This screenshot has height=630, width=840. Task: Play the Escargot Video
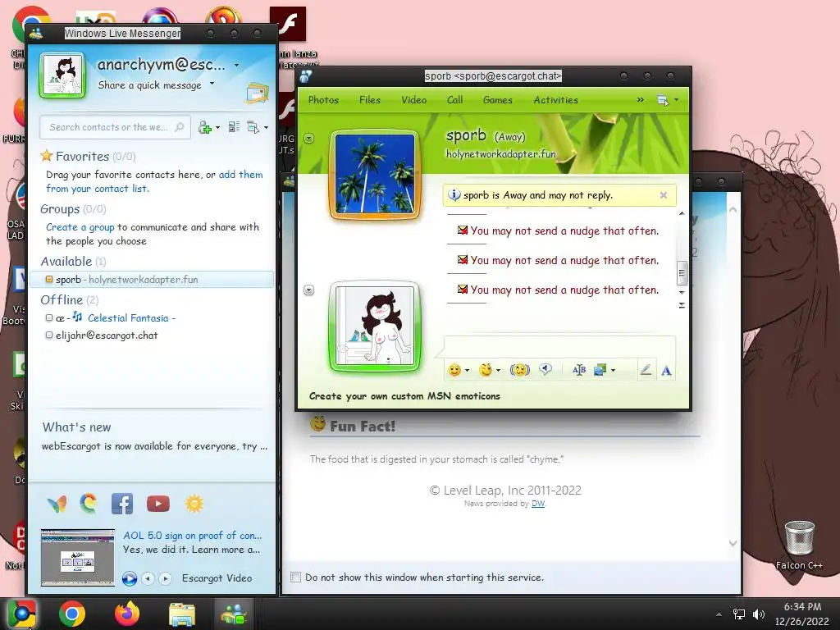(129, 578)
